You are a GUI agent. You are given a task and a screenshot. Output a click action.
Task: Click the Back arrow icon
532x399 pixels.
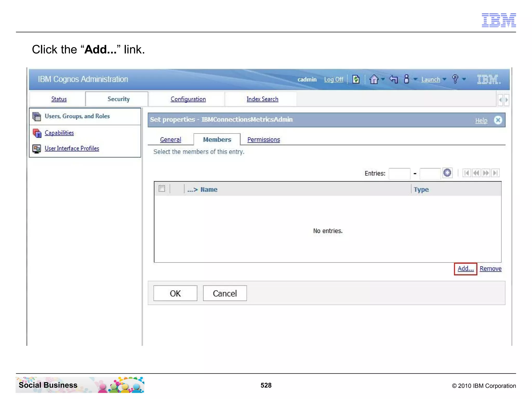394,79
